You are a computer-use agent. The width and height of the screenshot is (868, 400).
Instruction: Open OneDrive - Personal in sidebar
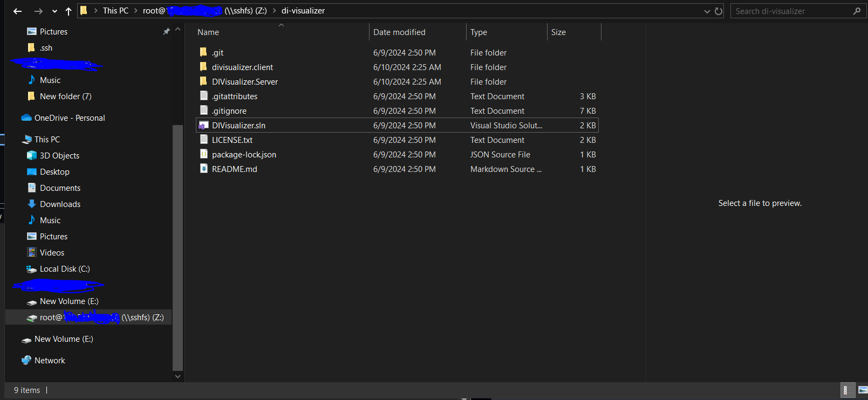[x=69, y=118]
